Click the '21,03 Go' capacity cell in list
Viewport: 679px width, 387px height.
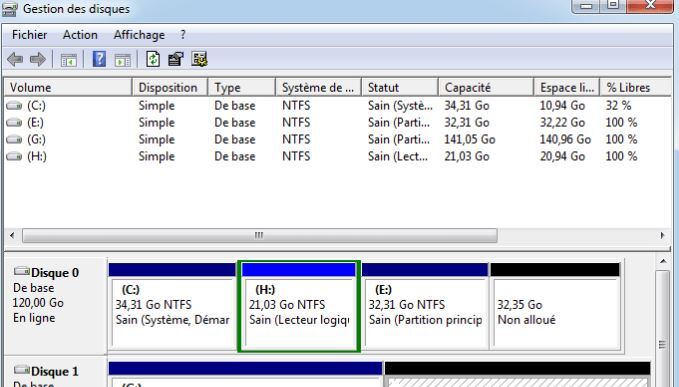[466, 156]
